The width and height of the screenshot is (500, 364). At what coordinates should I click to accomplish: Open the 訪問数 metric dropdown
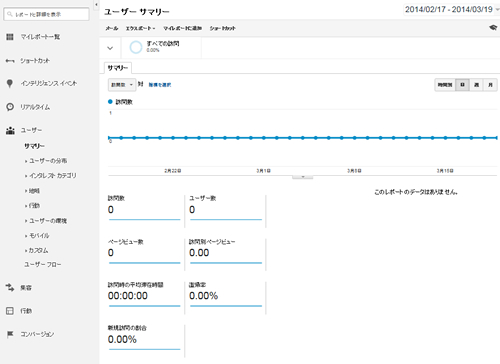122,85
